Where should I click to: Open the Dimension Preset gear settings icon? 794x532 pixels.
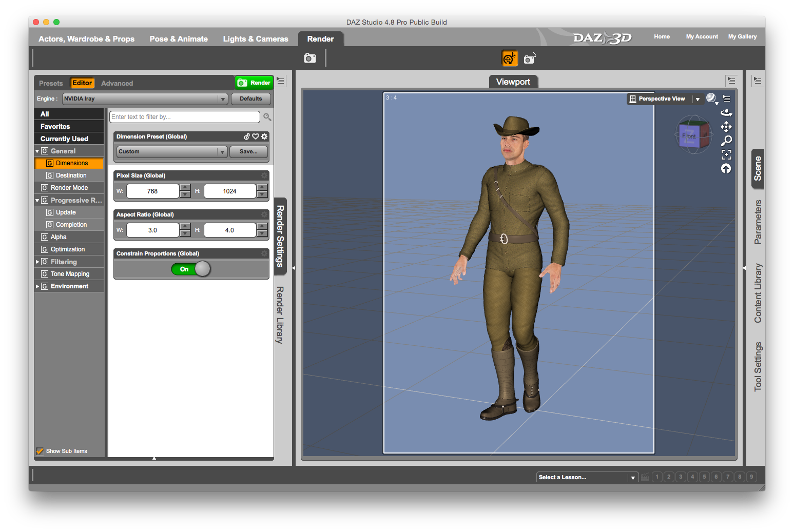tap(264, 136)
